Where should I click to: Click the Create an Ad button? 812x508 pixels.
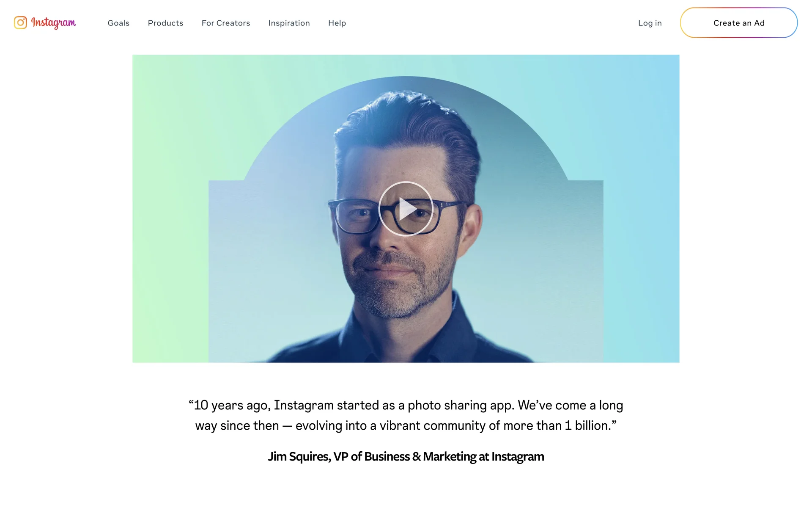pos(739,23)
